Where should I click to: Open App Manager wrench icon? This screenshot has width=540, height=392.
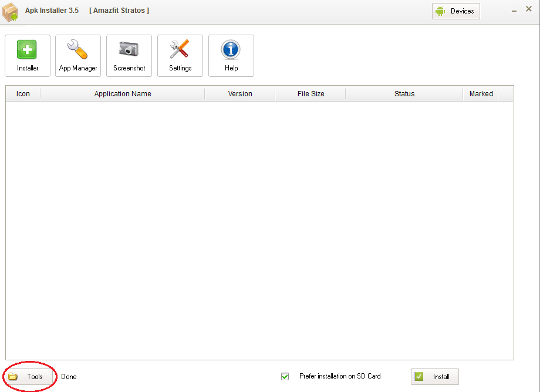78,56
